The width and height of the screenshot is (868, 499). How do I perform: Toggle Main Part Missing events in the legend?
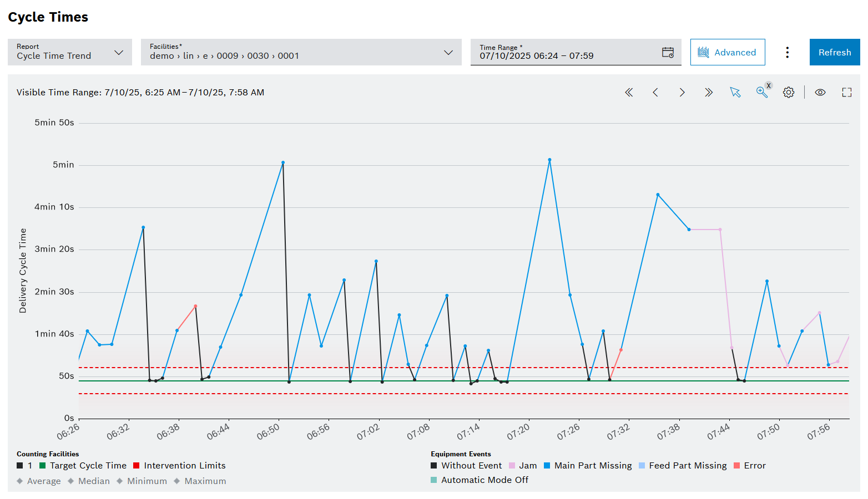click(588, 465)
